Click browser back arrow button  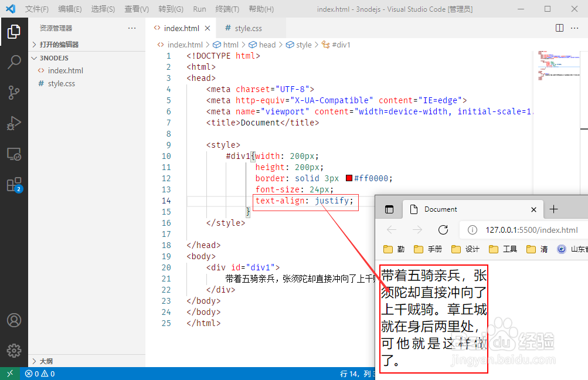pos(392,229)
